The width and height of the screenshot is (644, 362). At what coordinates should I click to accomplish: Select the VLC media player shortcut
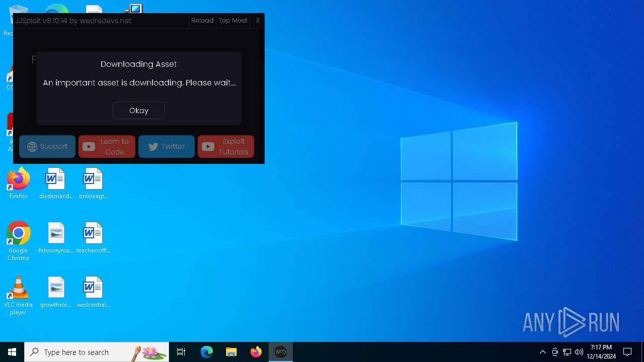(x=18, y=296)
